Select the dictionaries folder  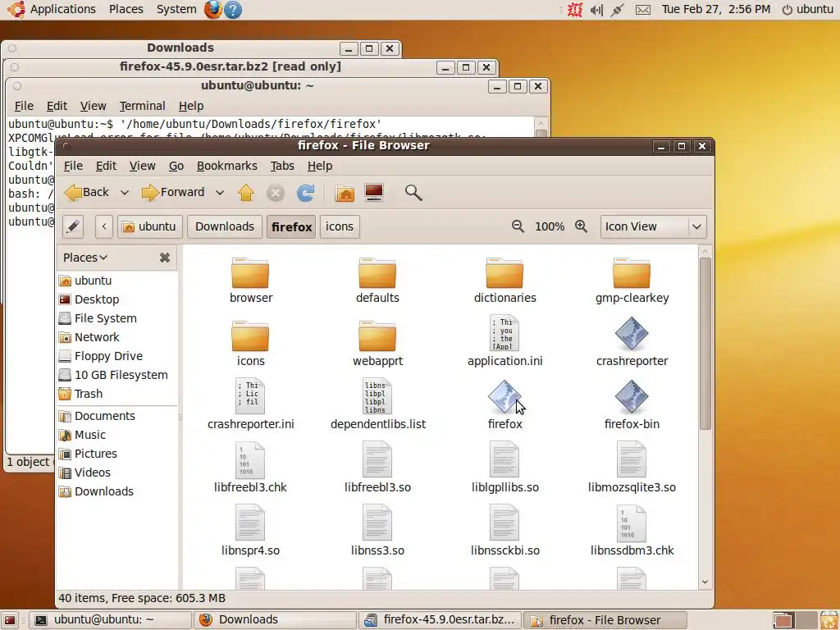click(504, 281)
